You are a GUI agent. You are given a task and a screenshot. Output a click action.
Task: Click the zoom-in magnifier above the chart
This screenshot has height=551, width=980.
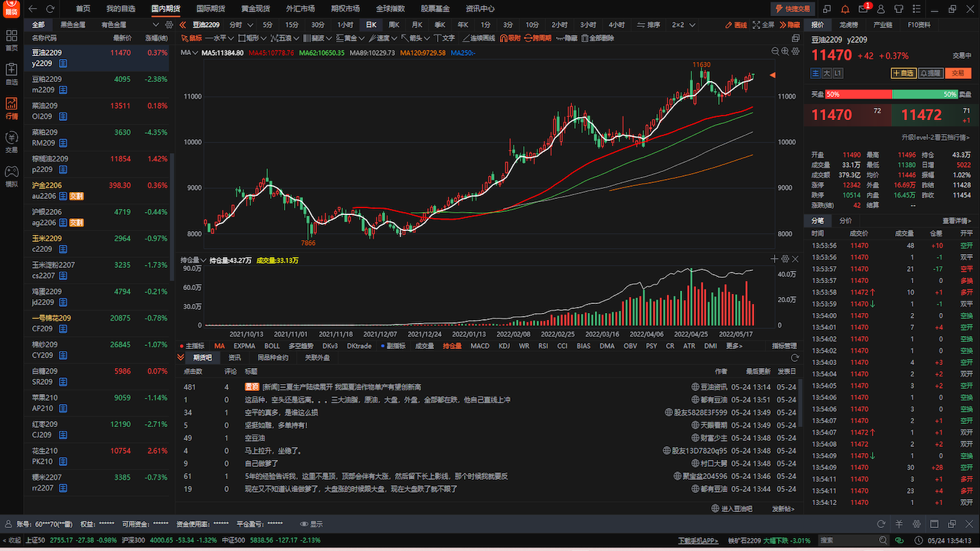[x=785, y=51]
